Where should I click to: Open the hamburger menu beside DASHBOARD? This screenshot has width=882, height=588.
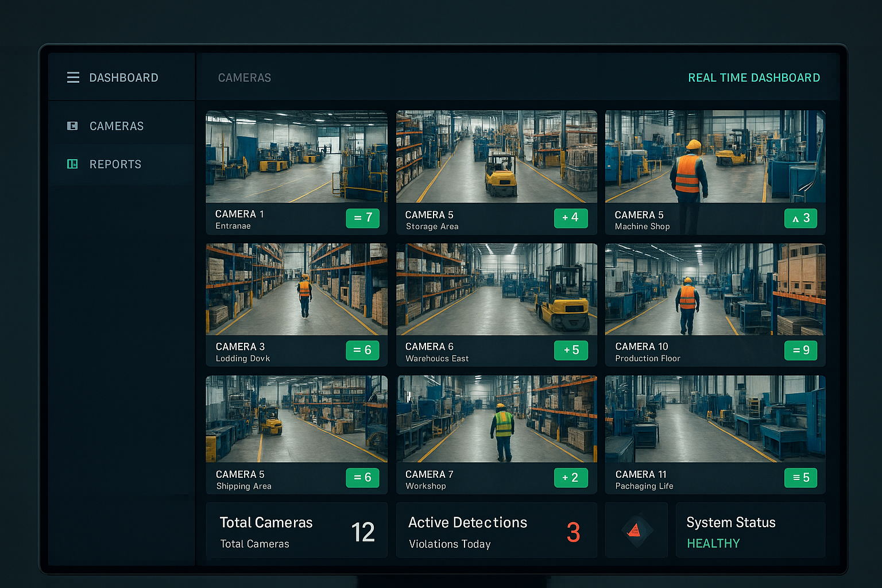pos(73,77)
